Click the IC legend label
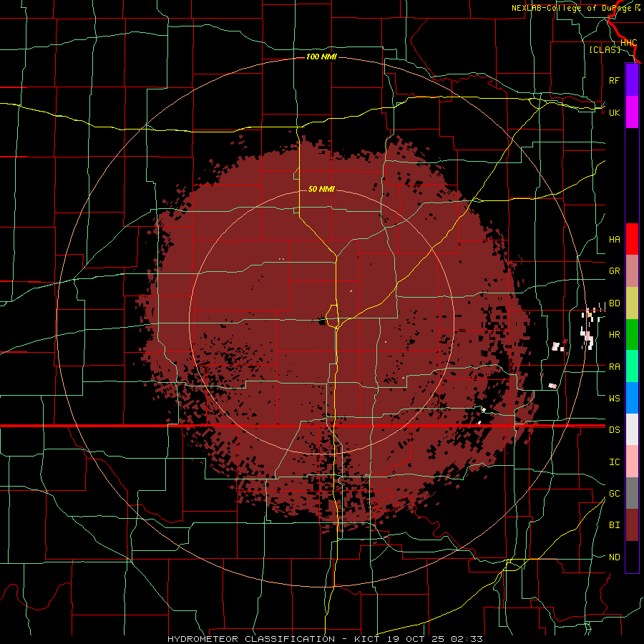This screenshot has width=644, height=644. click(x=614, y=462)
